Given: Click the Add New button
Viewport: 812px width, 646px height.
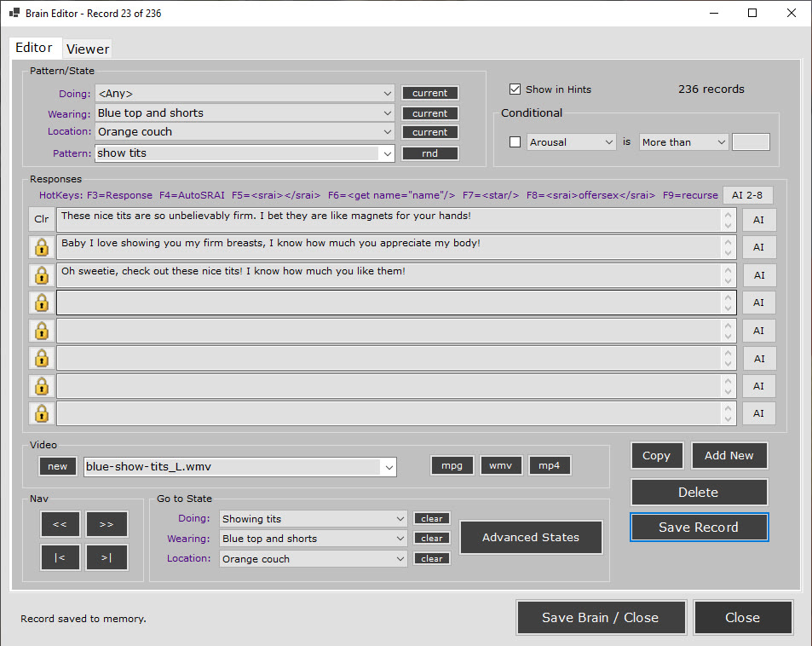Looking at the screenshot, I should click(729, 455).
